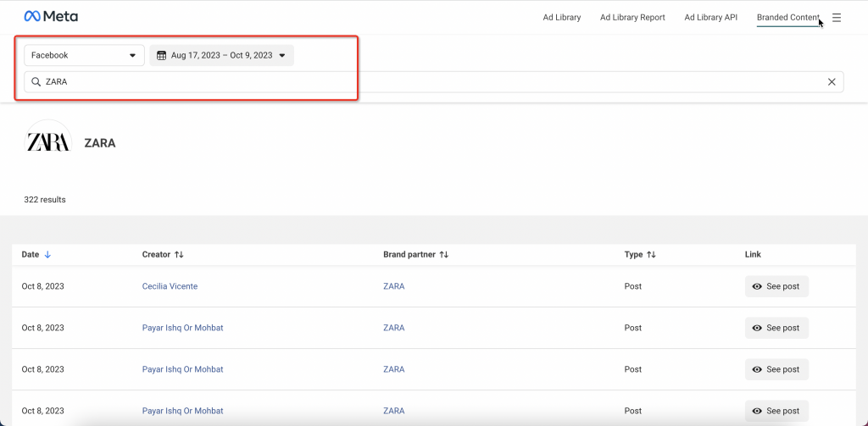
Task: Open Cecilia Vicente creator link
Action: pyautogui.click(x=170, y=286)
